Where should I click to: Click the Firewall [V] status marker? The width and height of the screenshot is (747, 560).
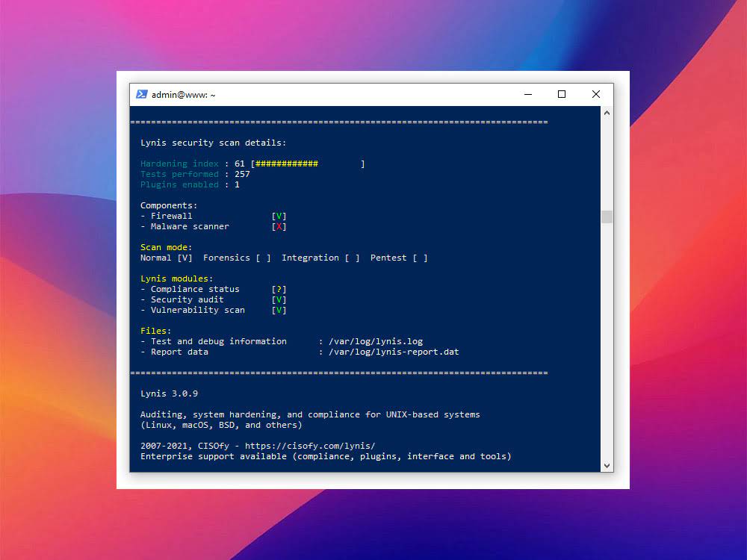click(279, 217)
